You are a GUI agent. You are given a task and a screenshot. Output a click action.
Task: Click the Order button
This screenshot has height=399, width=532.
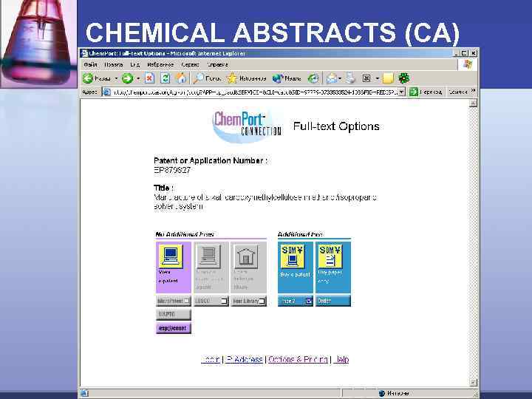tap(332, 301)
